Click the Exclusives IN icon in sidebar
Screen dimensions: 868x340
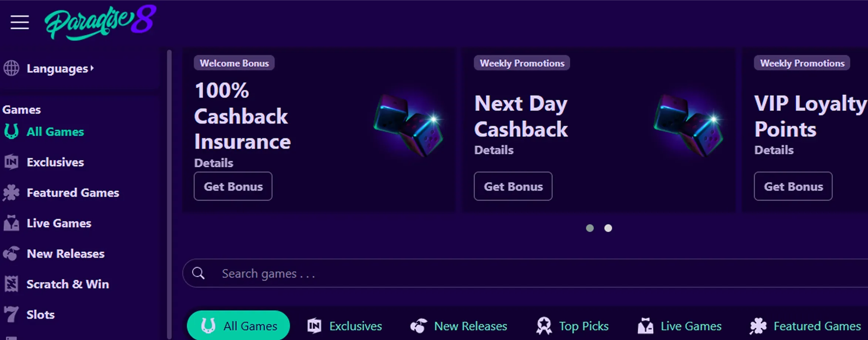(x=11, y=162)
